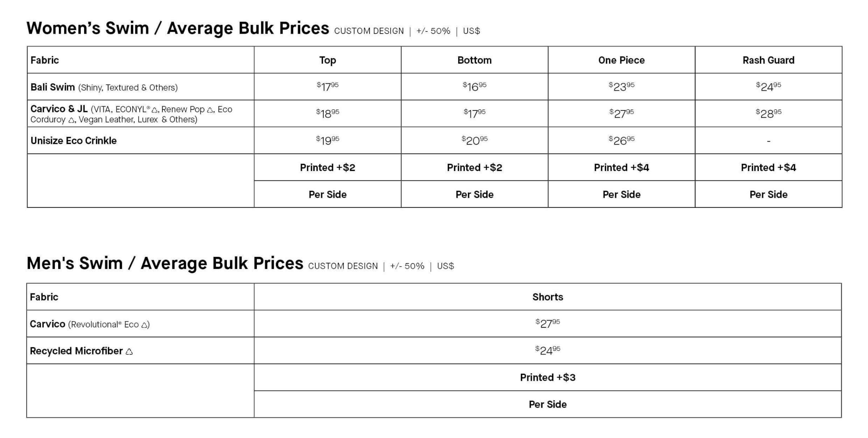Screen dimensions: 868x438
Task: Click the recycle icon next to Recycled Microfiber
Action: tap(129, 351)
